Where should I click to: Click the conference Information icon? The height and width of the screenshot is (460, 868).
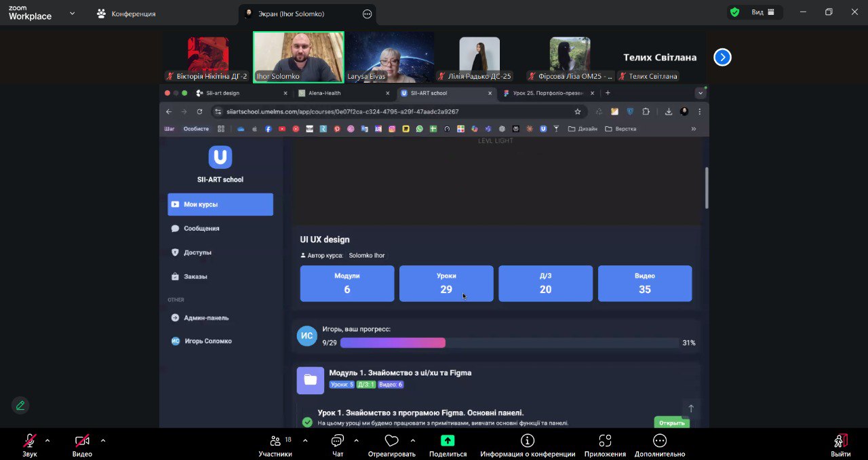[x=528, y=441]
